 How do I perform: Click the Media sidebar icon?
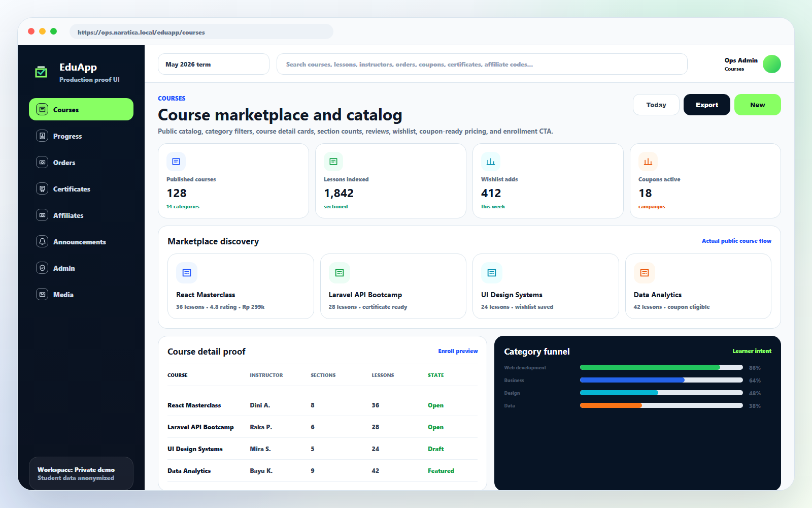(x=43, y=295)
